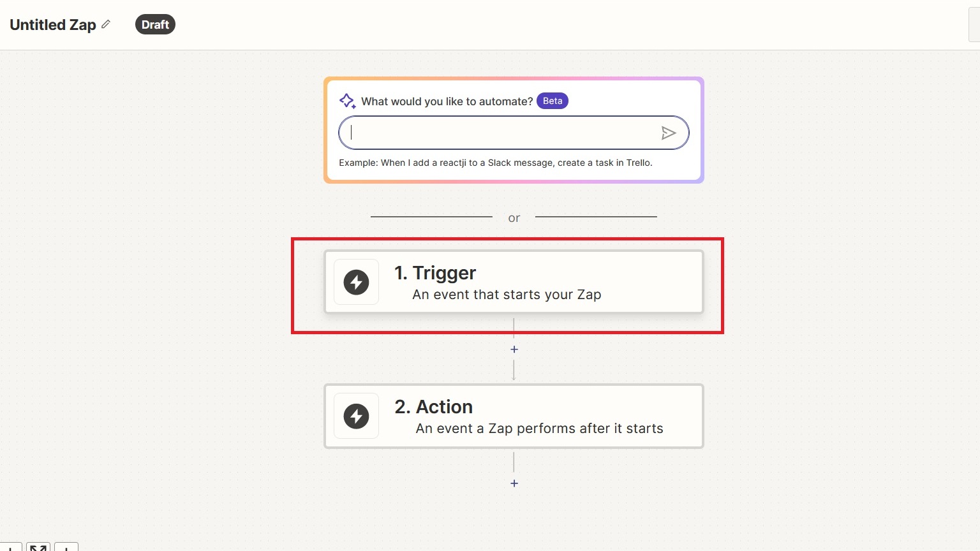Click the lightning bolt icon on Action step
Image resolution: width=980 pixels, height=551 pixels.
[x=356, y=416]
